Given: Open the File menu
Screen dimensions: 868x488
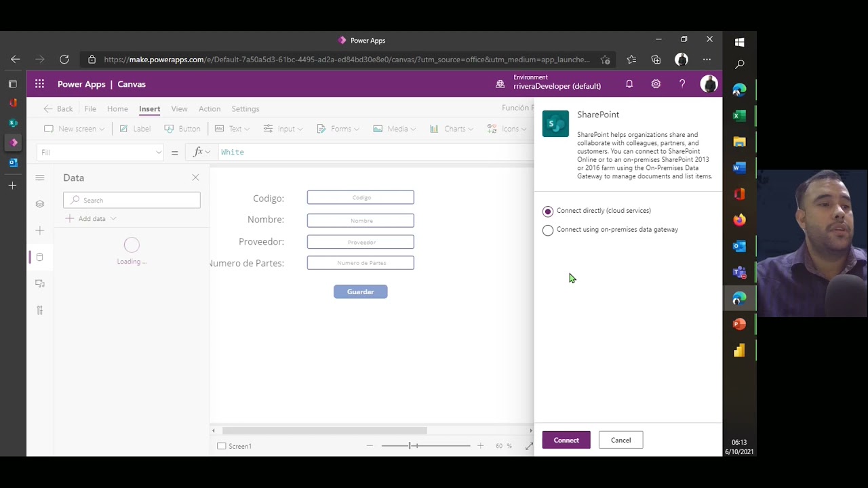Looking at the screenshot, I should pos(90,108).
